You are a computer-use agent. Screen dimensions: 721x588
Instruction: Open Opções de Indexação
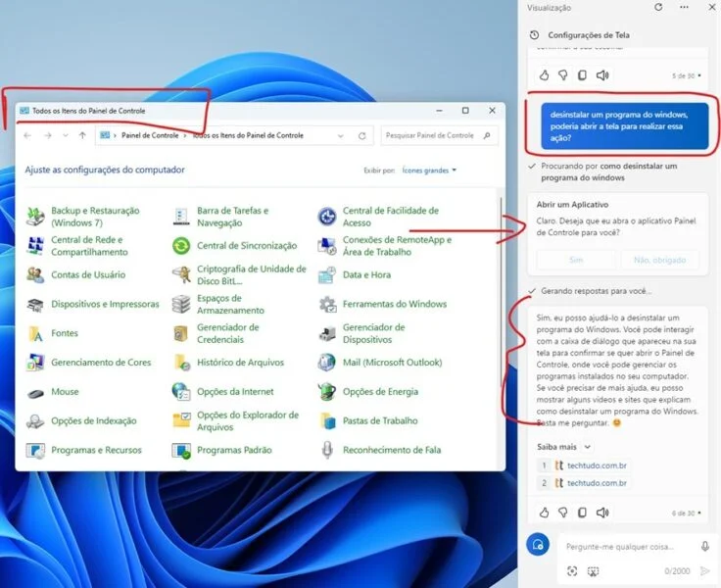click(81, 421)
